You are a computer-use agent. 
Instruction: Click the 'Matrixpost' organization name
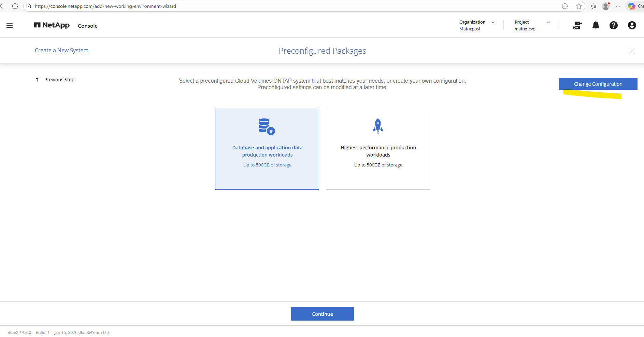pos(470,29)
